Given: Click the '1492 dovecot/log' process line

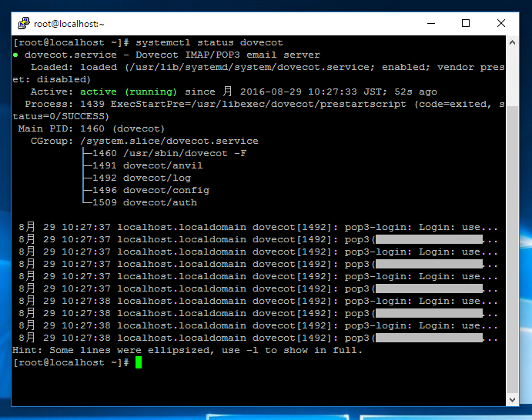Looking at the screenshot, I should point(142,178).
